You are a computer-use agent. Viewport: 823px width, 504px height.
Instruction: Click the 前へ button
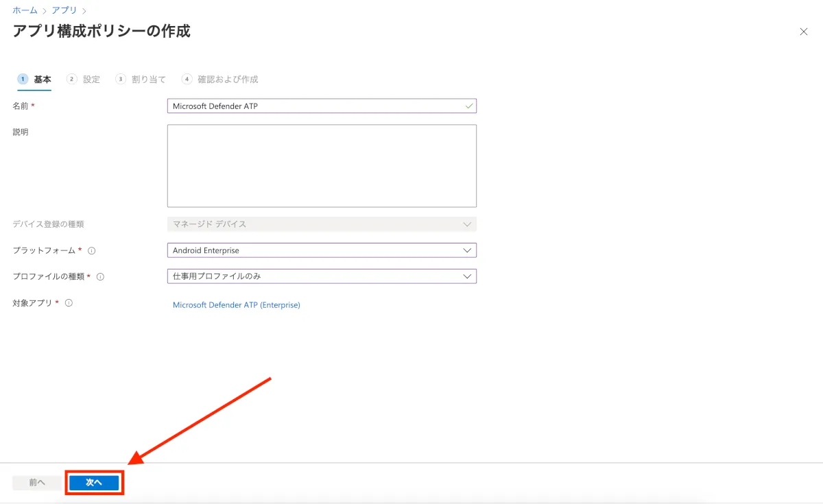[37, 483]
